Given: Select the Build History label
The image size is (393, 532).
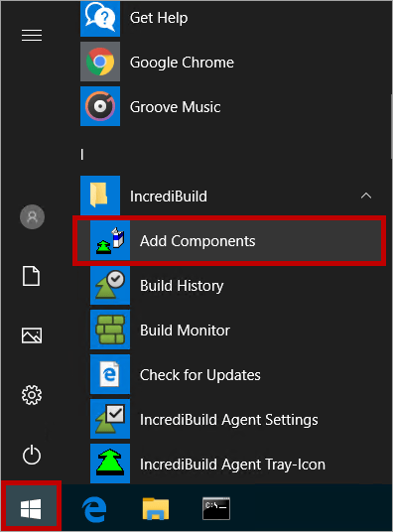Looking at the screenshot, I should pyautogui.click(x=182, y=286).
